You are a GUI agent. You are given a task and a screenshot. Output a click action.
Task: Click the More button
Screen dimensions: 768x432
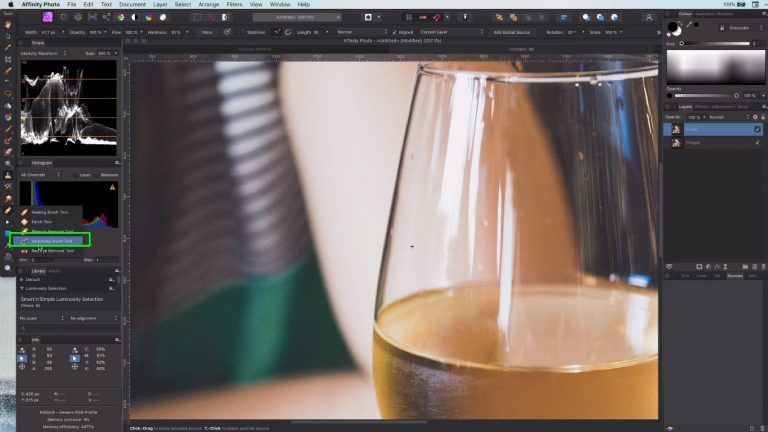[207, 32]
